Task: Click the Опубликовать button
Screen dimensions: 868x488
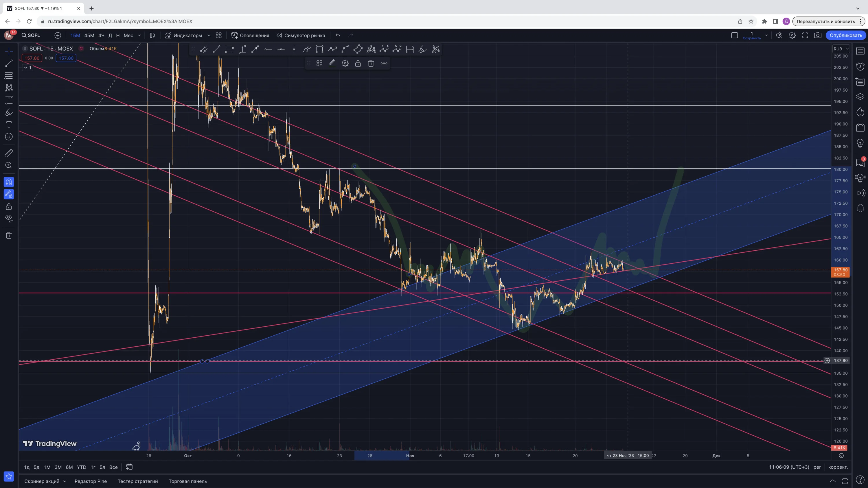Action: pos(846,35)
